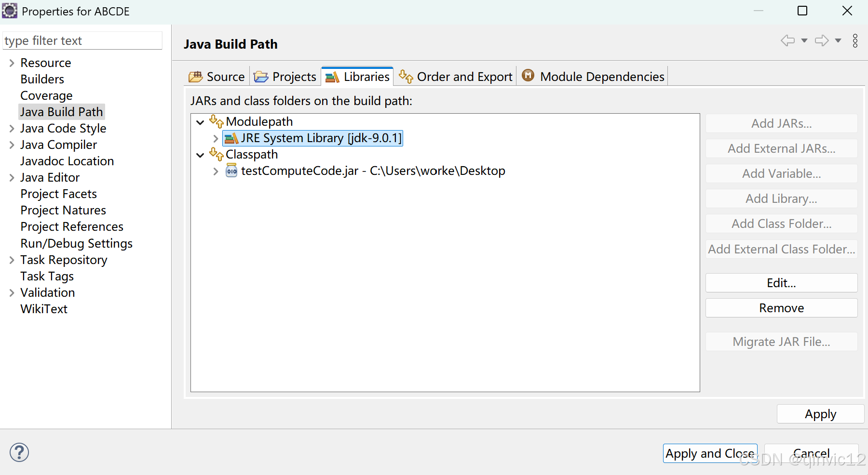Screen dimensions: 868x475
Task: Open the view menu three-dots icon
Action: [855, 40]
